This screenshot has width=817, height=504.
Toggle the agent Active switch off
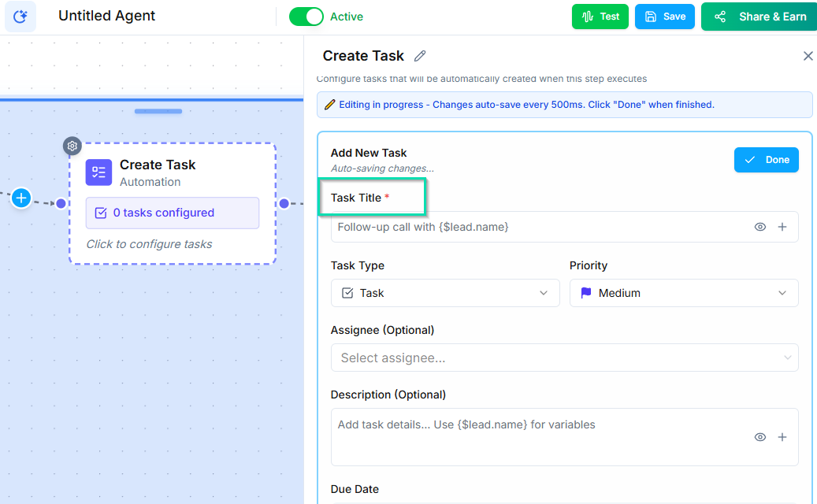pyautogui.click(x=306, y=16)
